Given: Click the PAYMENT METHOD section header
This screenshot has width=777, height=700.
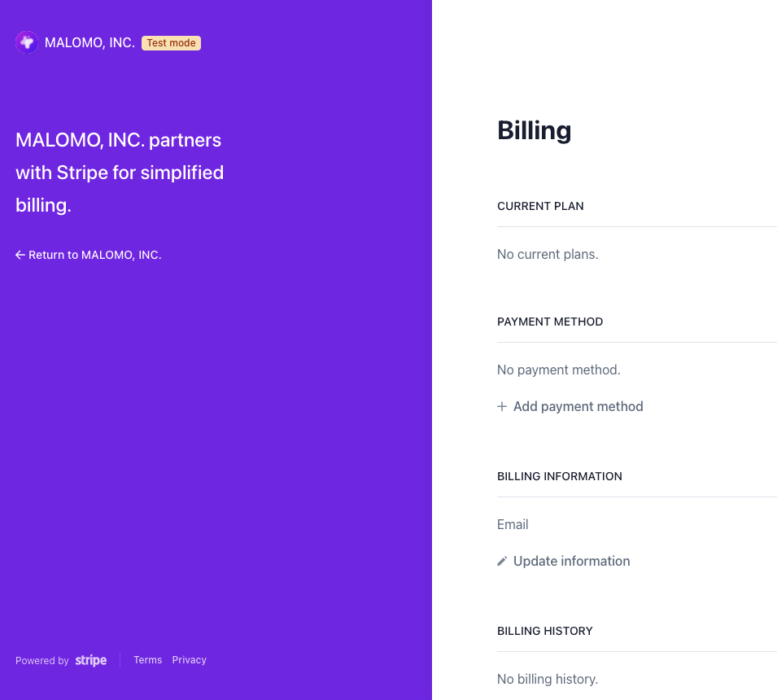Looking at the screenshot, I should pos(550,322).
